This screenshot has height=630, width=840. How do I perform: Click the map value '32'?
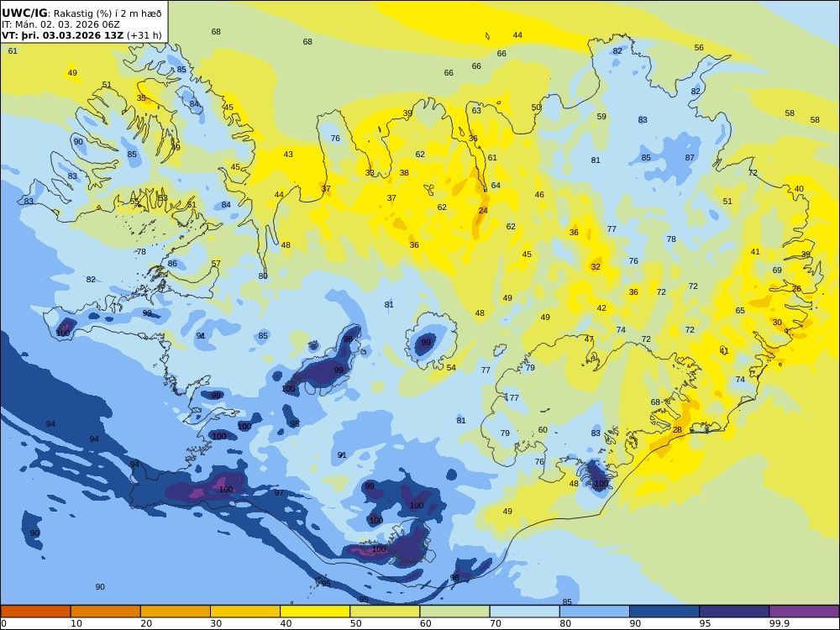(x=596, y=267)
